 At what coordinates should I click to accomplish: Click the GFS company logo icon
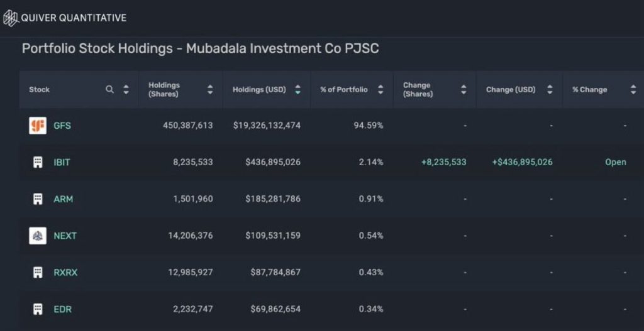tap(38, 126)
